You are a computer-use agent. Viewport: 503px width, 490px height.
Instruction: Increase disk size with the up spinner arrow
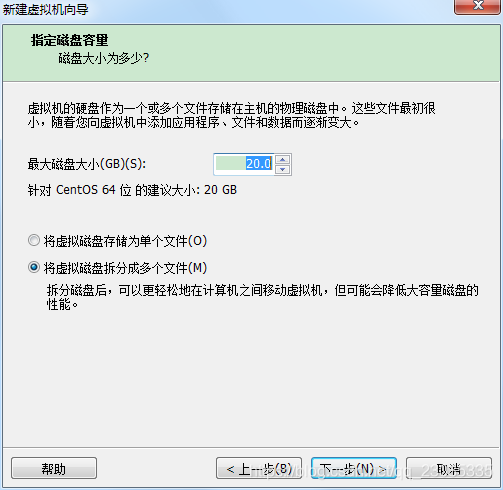283,159
